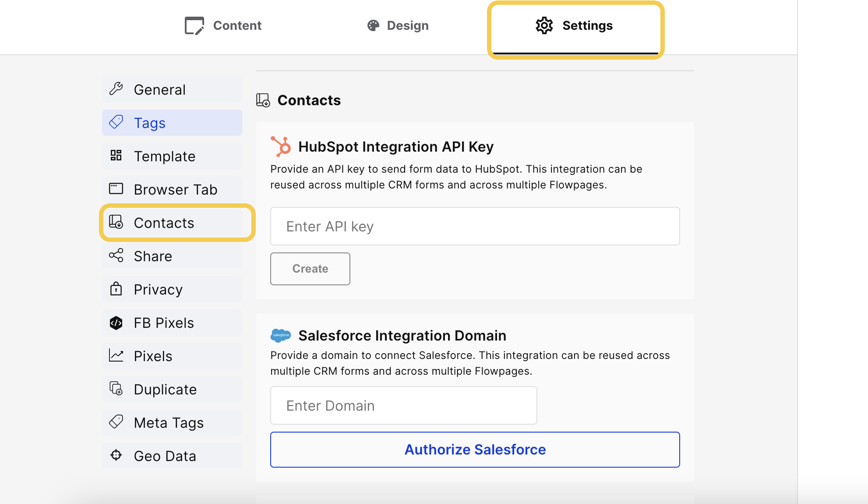Select the Settings tab

click(x=575, y=27)
